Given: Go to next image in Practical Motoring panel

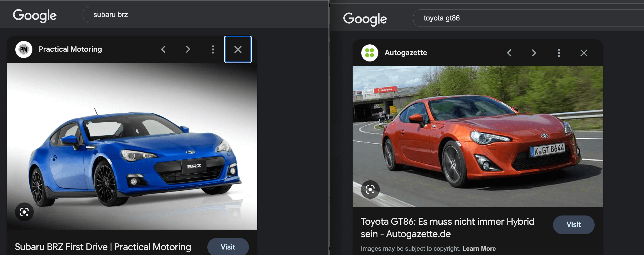Looking at the screenshot, I should tap(188, 49).
